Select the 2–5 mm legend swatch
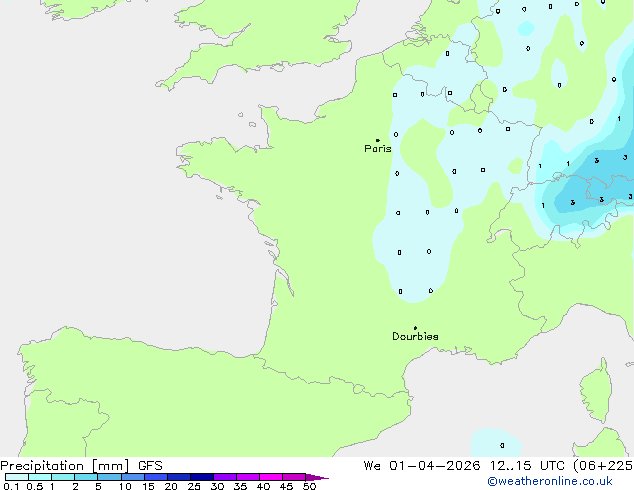This screenshot has height=490, width=634. coord(86,477)
